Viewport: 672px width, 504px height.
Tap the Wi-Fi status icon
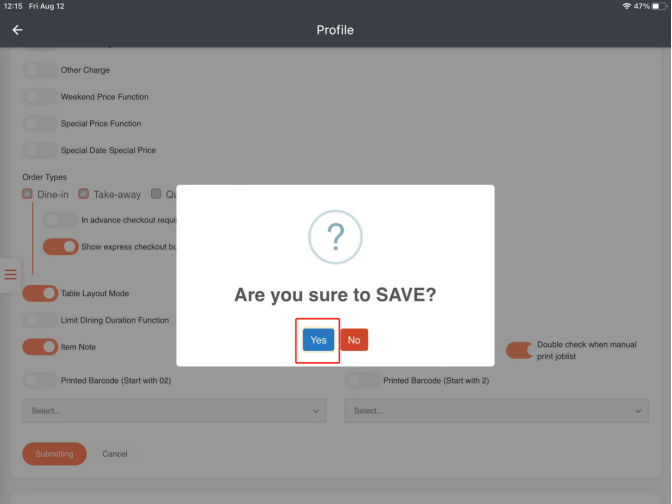click(x=626, y=6)
